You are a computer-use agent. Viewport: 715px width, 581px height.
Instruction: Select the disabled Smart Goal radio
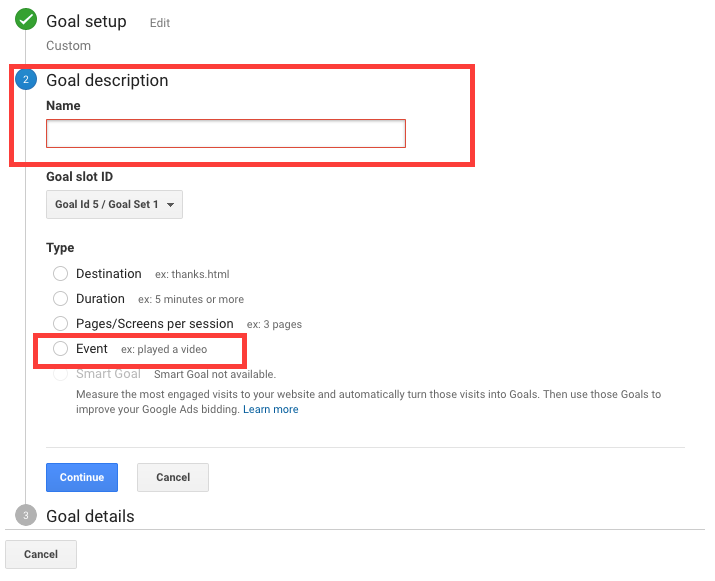(x=60, y=374)
